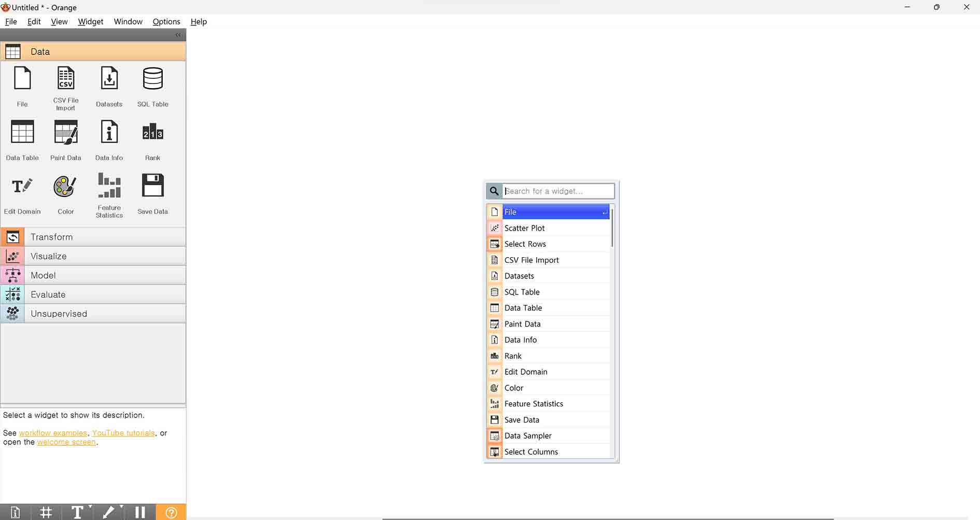Choose Datasets in search popup list
This screenshot has width=980, height=520.
(x=549, y=276)
